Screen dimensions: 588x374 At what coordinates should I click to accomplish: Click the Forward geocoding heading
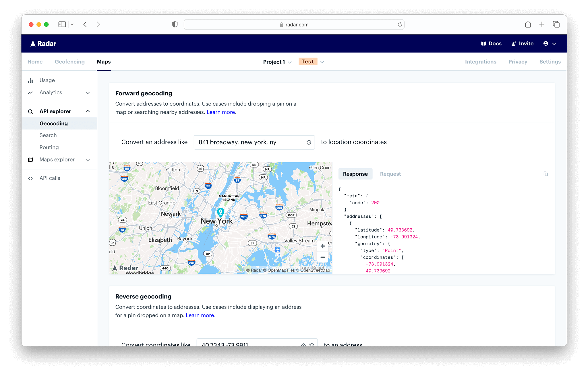point(144,93)
